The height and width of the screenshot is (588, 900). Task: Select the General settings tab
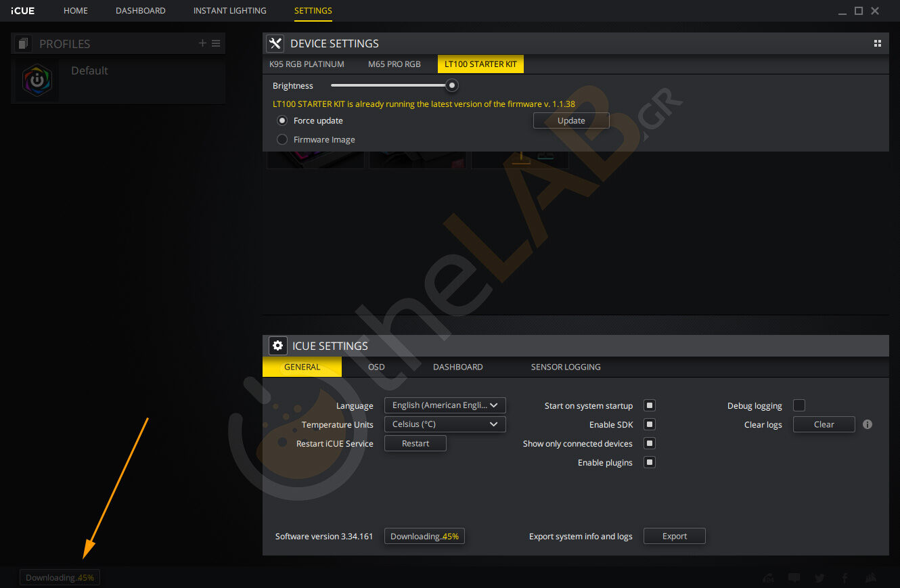302,367
